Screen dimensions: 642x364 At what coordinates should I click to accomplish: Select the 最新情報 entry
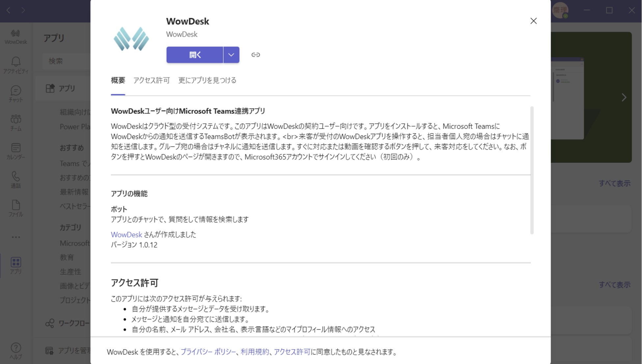(x=74, y=192)
